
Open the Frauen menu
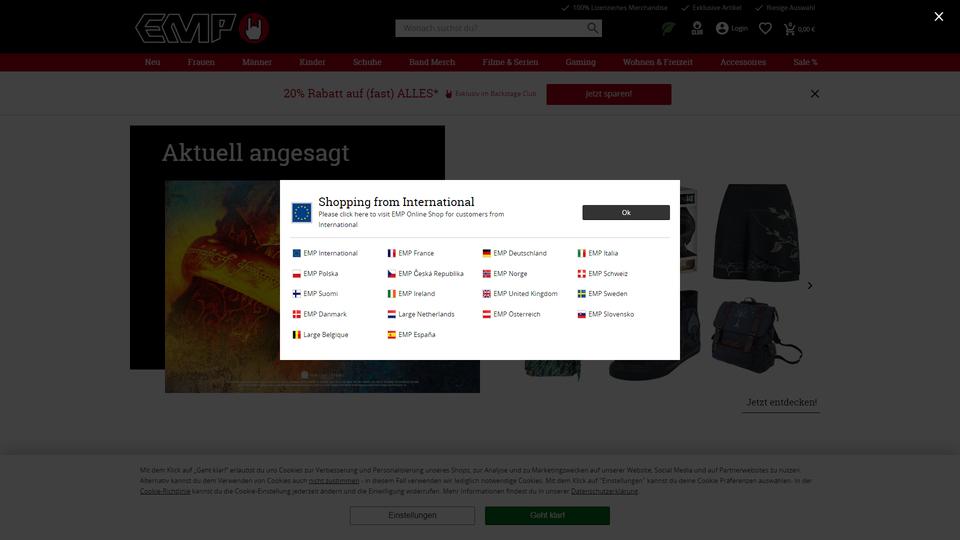click(x=201, y=62)
